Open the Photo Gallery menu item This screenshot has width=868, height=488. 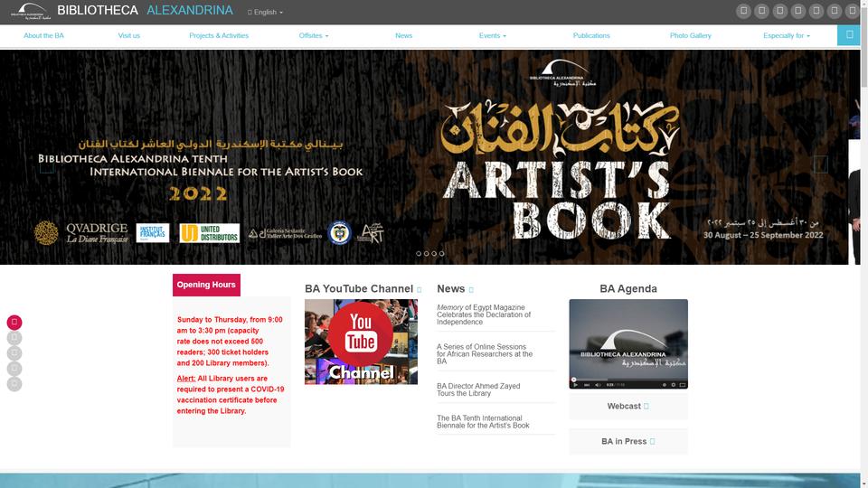coord(690,35)
